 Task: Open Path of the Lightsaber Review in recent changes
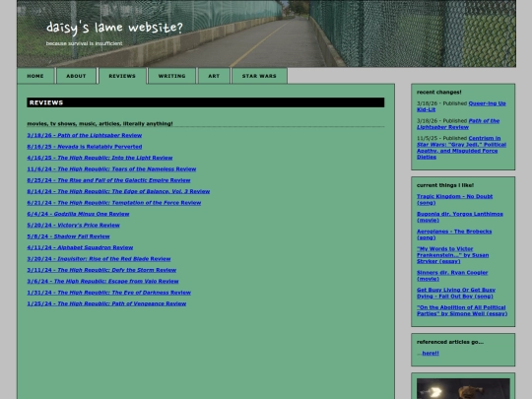[x=458, y=124]
